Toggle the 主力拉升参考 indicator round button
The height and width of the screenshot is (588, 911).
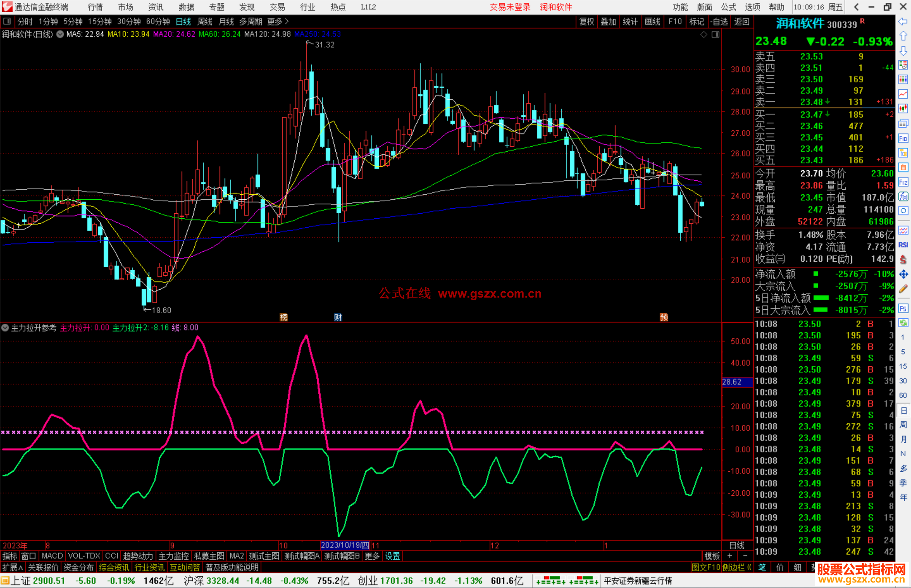pyautogui.click(x=5, y=328)
